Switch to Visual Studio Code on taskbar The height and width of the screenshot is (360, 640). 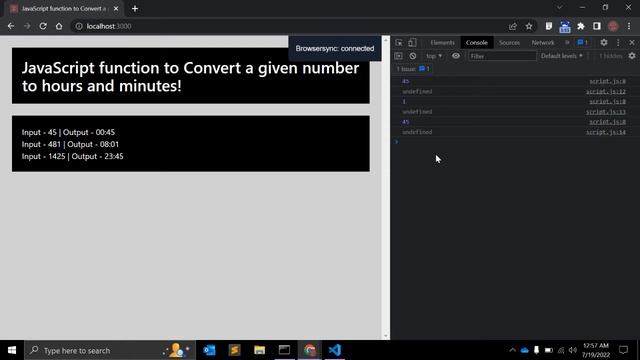point(334,350)
